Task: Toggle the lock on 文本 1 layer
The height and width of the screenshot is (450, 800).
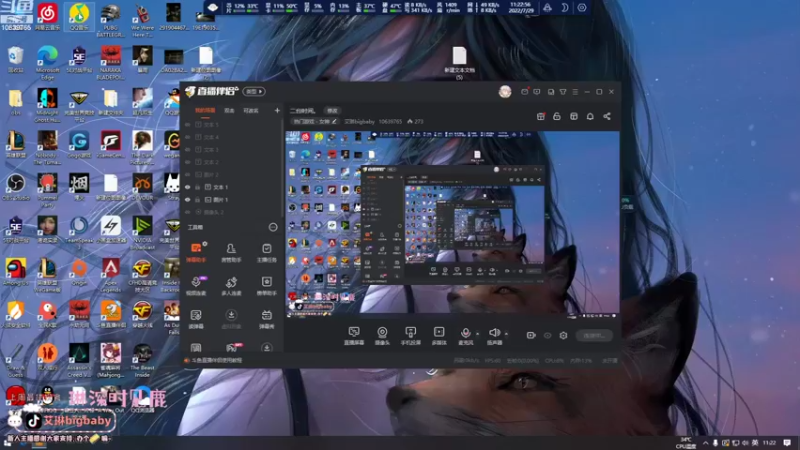Action: (x=197, y=187)
